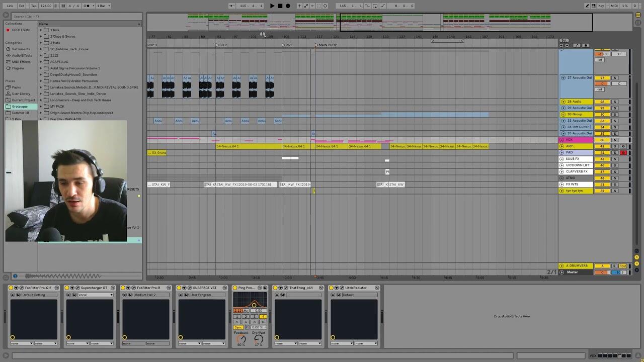Click the Stop button in the transport

coord(280,6)
